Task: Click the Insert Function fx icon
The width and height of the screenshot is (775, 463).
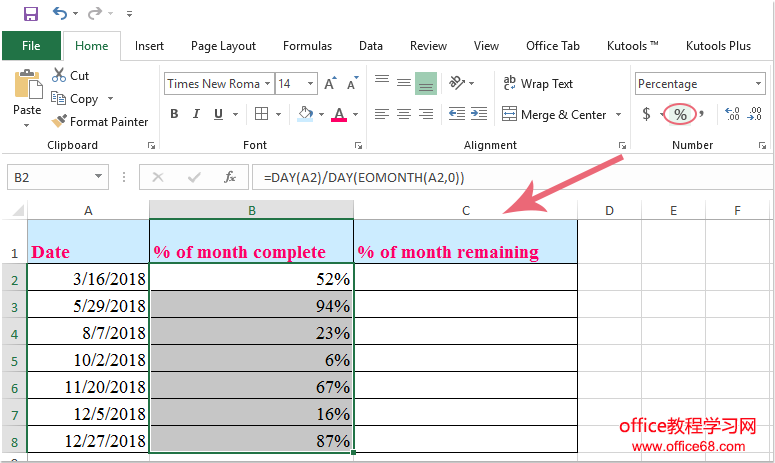Action: click(x=230, y=177)
